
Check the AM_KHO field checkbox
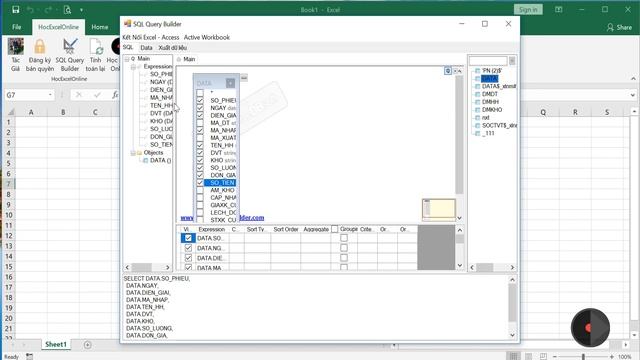(200, 190)
